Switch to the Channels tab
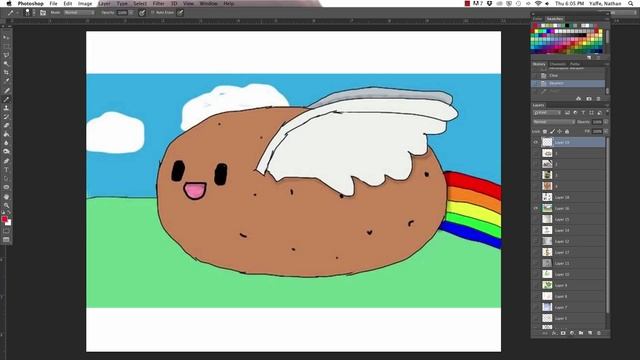The width and height of the screenshot is (640, 360). tap(558, 64)
